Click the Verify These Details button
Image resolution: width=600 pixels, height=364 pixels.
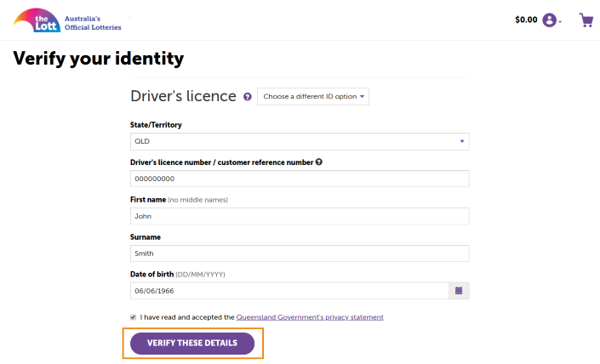[192, 343]
